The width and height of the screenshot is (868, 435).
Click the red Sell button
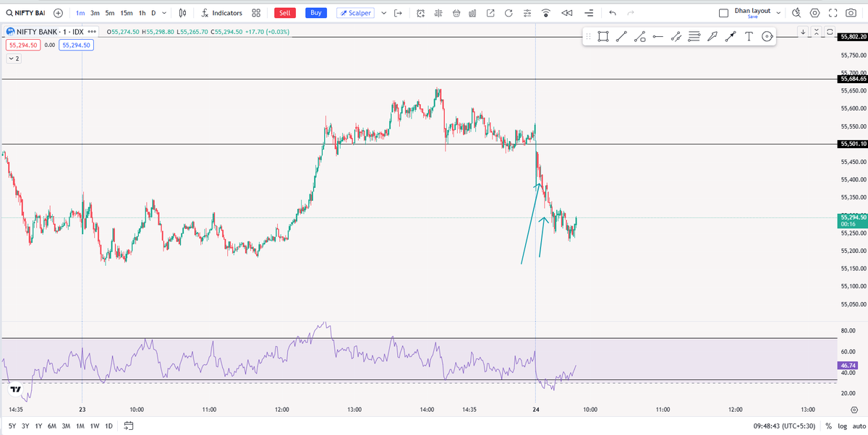tap(285, 13)
